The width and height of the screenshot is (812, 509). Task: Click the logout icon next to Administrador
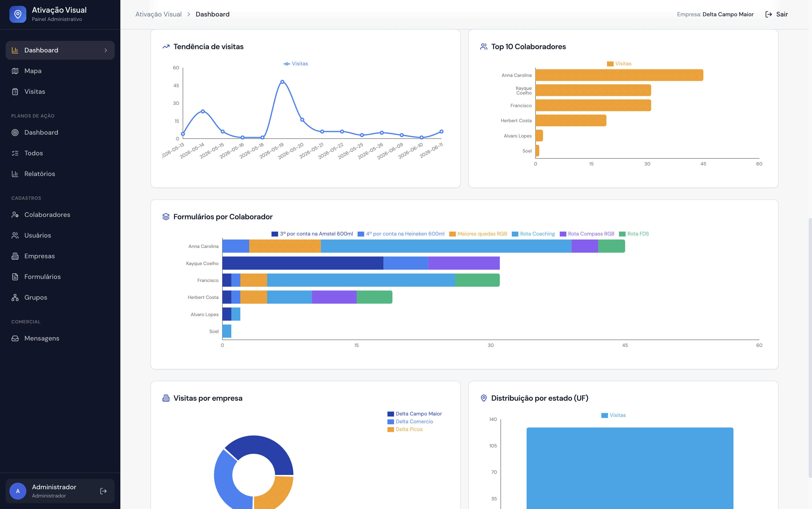(103, 491)
